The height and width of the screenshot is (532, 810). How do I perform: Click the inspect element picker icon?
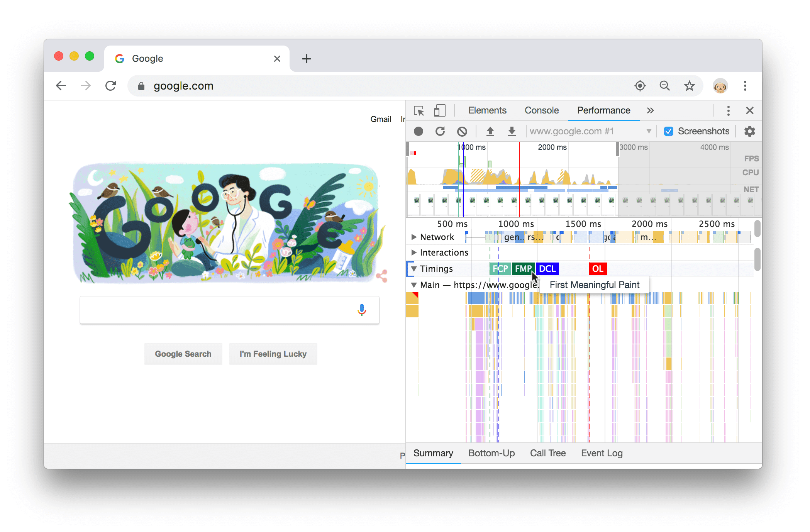(x=419, y=110)
